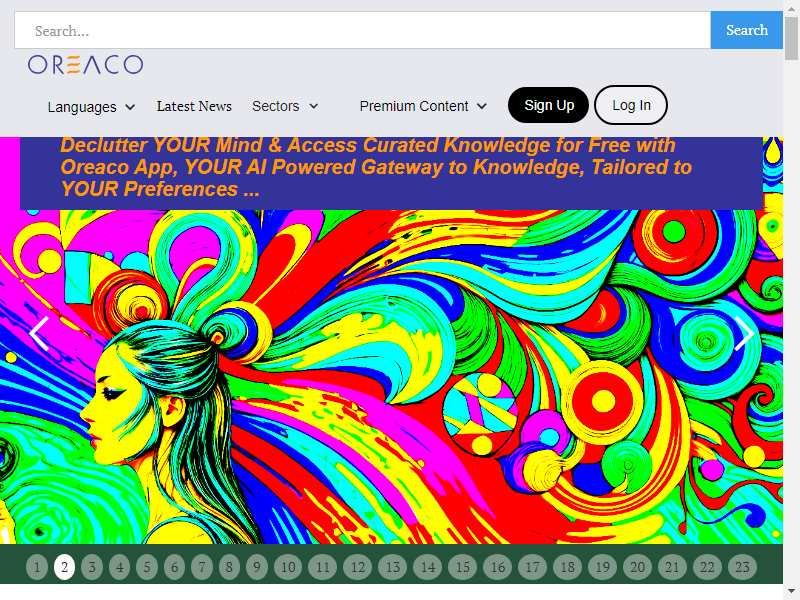Jump to slide 16 indicator
Image resolution: width=800 pixels, height=600 pixels.
coord(497,567)
